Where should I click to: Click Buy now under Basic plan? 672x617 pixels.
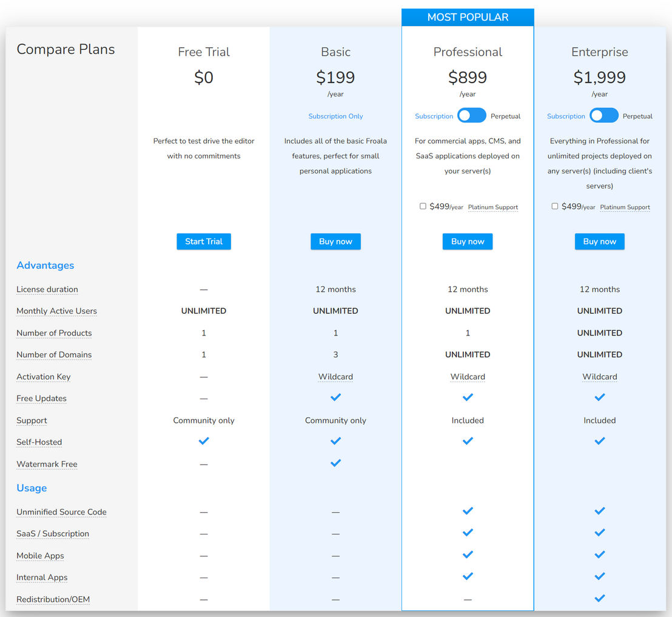tap(335, 241)
